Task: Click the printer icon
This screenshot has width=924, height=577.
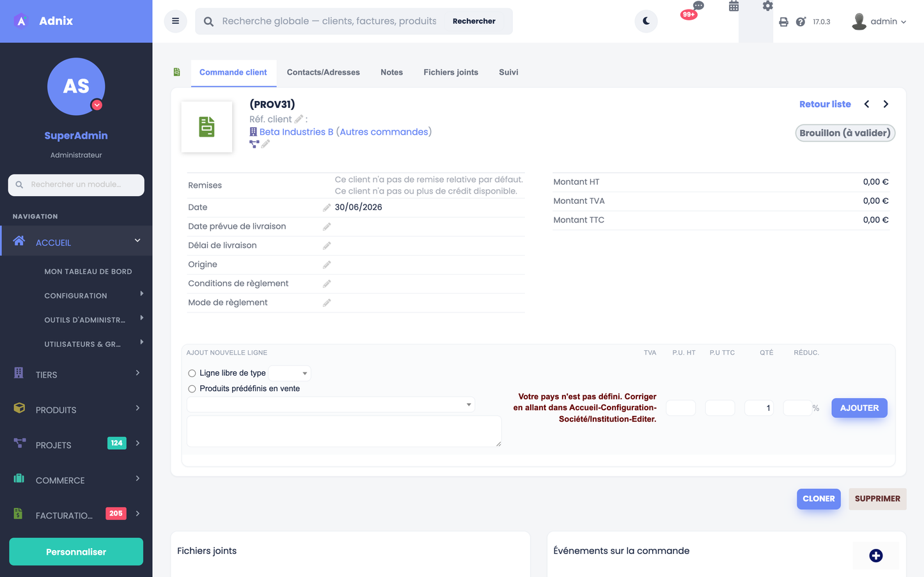Action: [783, 22]
